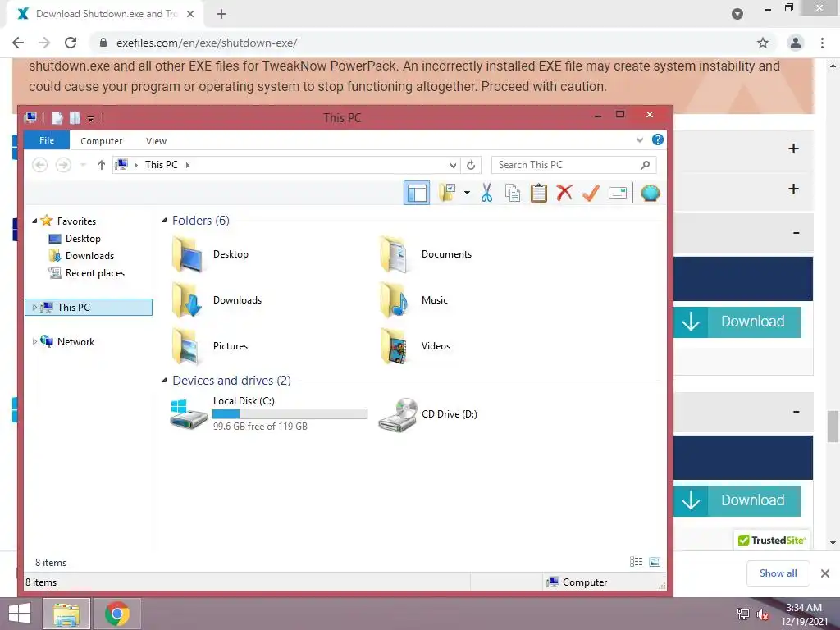Click the Cut scissors icon
Viewport: 840px width, 630px height.
pos(486,193)
